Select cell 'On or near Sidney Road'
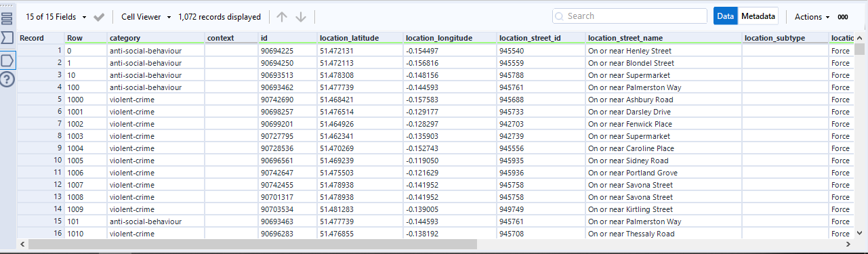This screenshot has width=868, height=254. coord(663,161)
